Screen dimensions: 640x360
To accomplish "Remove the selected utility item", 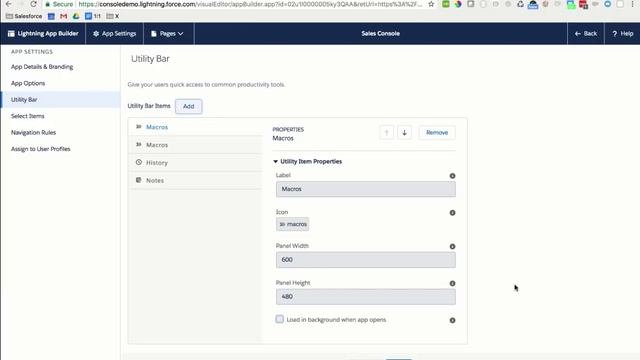I will (x=437, y=133).
